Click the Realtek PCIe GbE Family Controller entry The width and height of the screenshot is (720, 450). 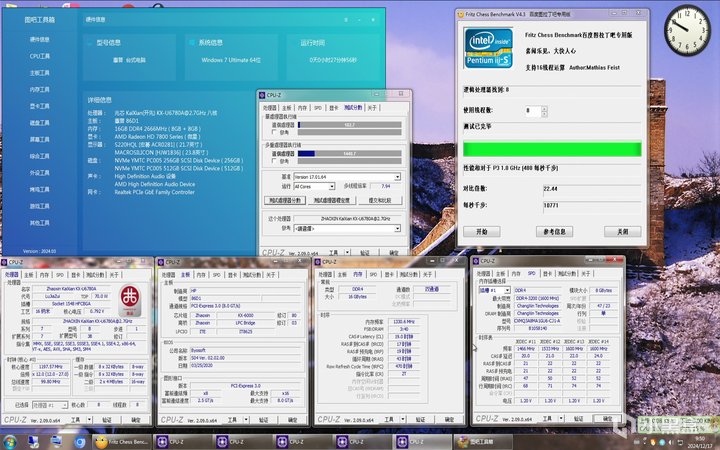tap(154, 192)
